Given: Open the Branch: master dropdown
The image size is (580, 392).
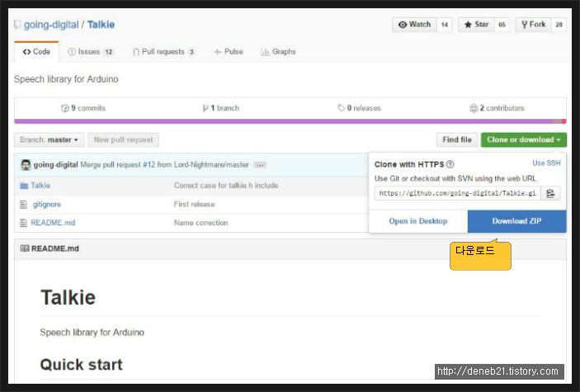Looking at the screenshot, I should [x=50, y=140].
